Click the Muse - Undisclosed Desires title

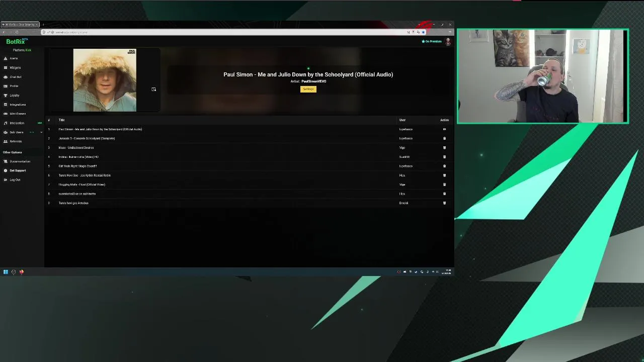(76, 148)
